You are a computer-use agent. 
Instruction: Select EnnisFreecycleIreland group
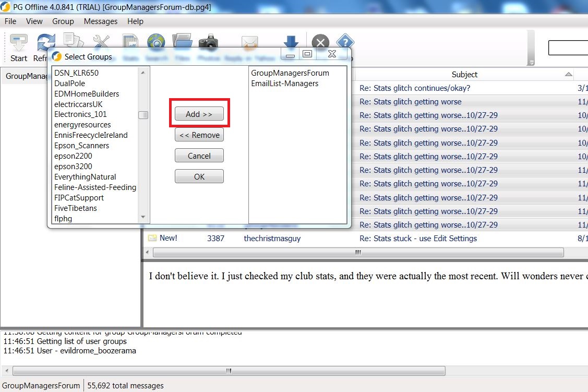pyautogui.click(x=91, y=135)
